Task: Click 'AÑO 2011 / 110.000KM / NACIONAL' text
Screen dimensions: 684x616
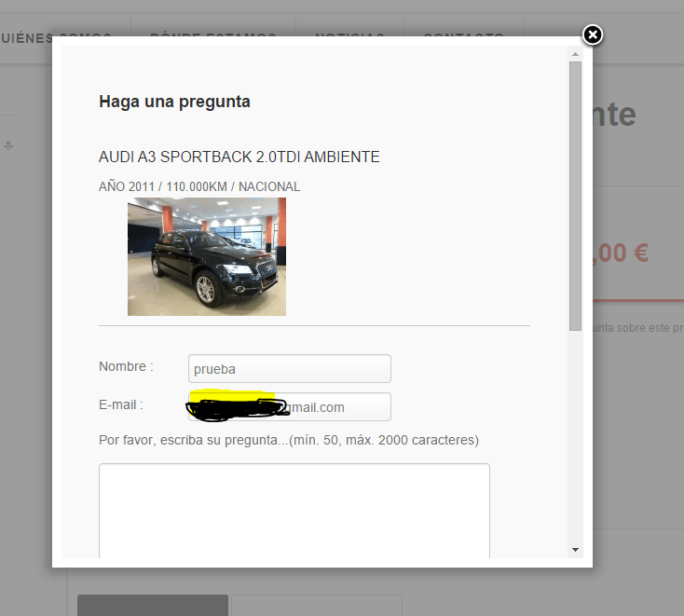Action: (x=199, y=186)
